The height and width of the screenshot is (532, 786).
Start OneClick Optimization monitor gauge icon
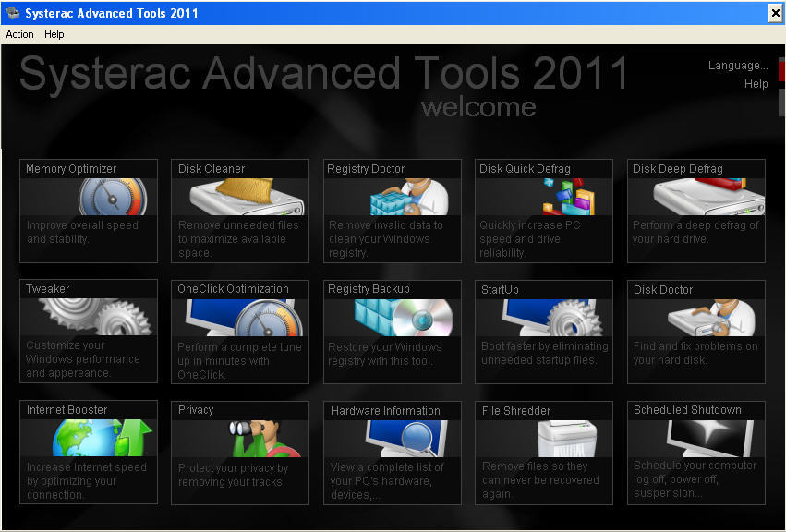coord(244,318)
